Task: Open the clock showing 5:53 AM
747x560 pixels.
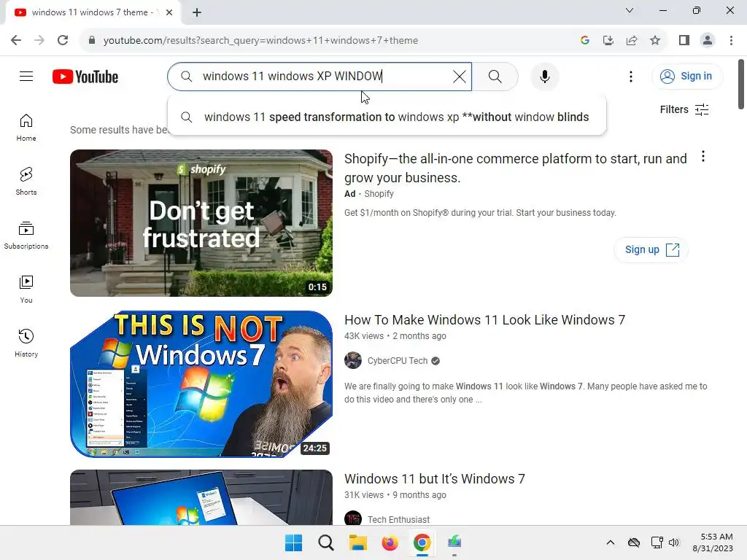Action: [713, 542]
